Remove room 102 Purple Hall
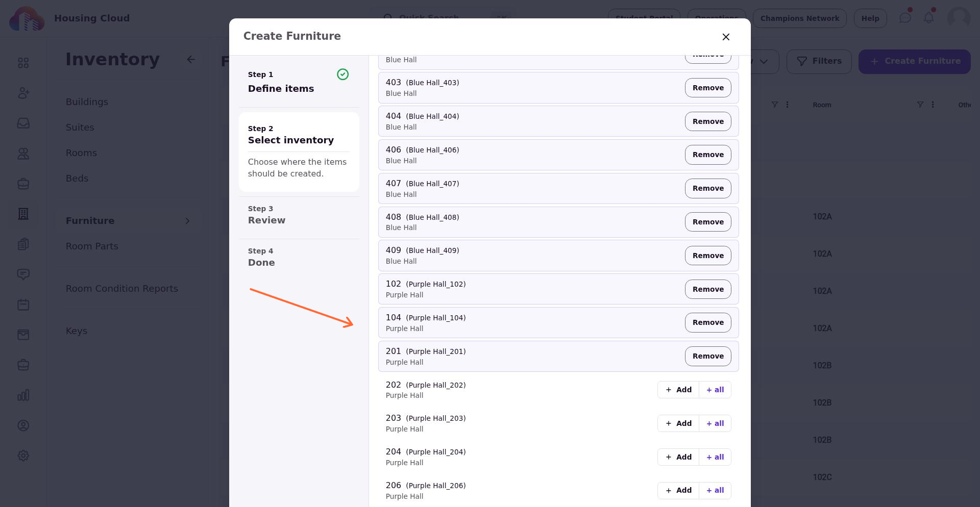This screenshot has width=980, height=507. pos(708,289)
